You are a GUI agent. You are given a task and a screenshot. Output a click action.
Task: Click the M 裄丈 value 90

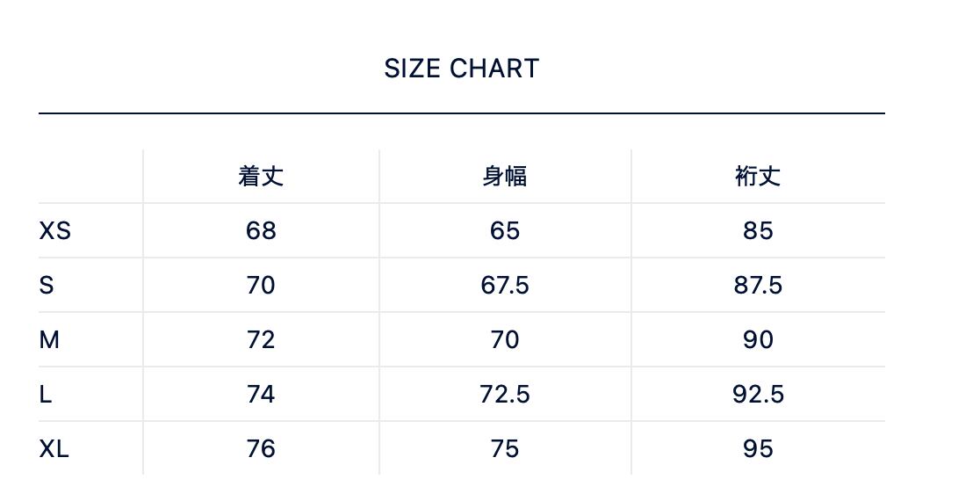coord(758,340)
